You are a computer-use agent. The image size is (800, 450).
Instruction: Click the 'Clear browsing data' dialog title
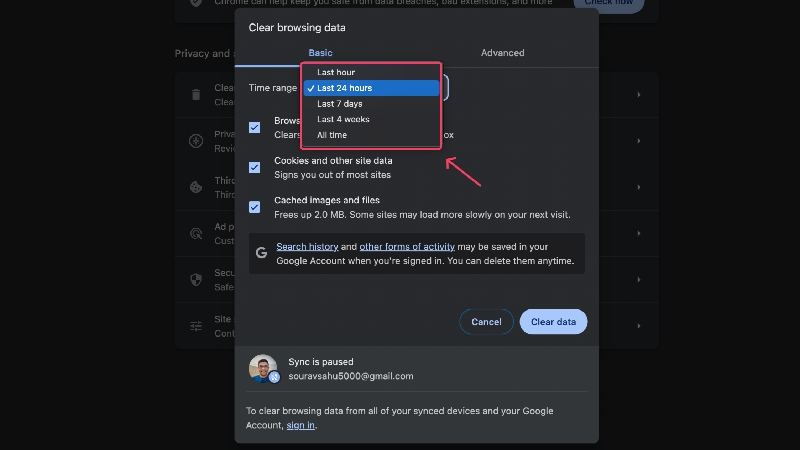[297, 28]
